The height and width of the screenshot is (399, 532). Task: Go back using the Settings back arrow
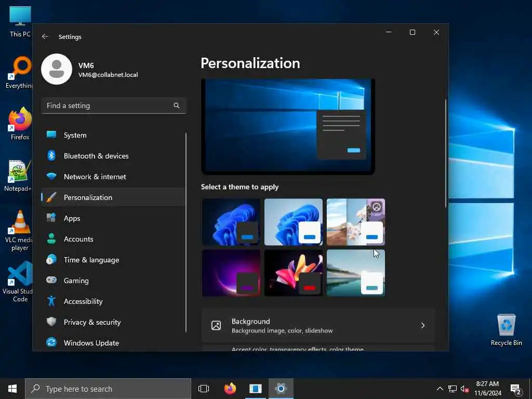(x=45, y=37)
